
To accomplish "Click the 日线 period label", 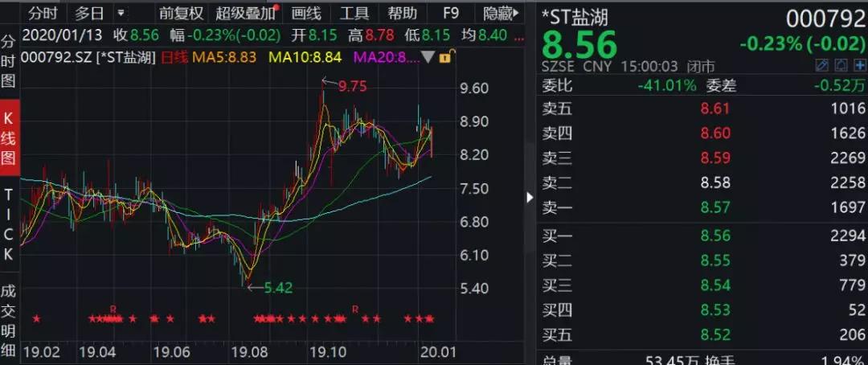I will [x=174, y=56].
